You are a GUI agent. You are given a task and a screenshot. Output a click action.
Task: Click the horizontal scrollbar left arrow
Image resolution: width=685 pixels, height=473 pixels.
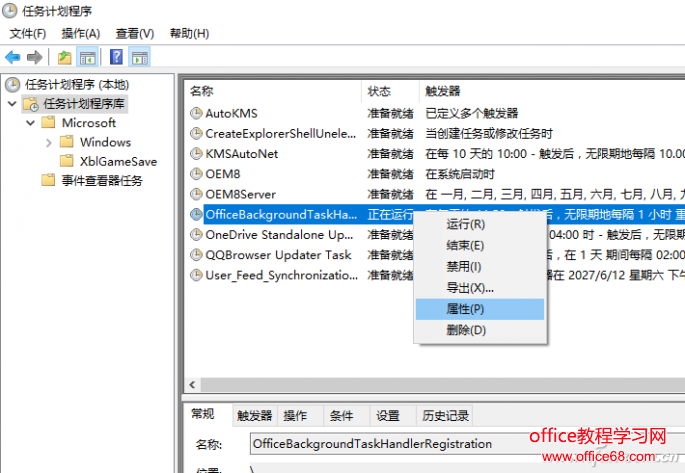coord(192,385)
